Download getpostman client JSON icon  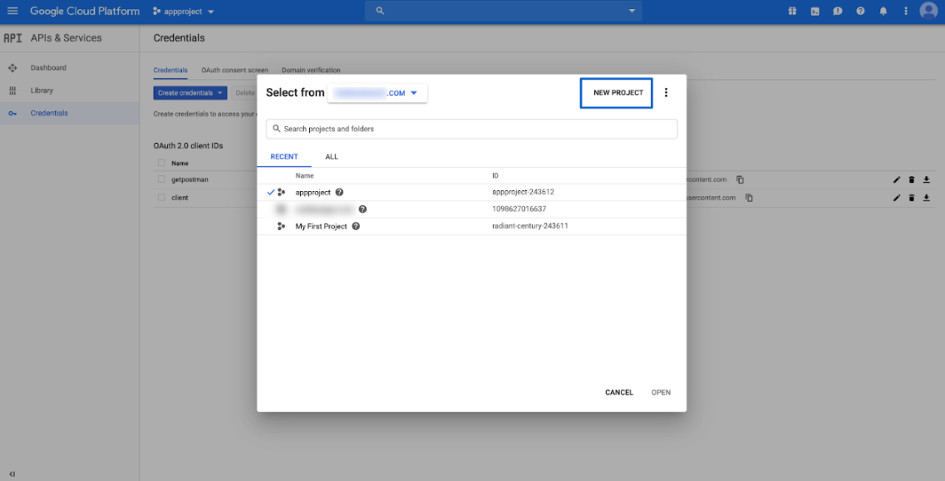[926, 180]
